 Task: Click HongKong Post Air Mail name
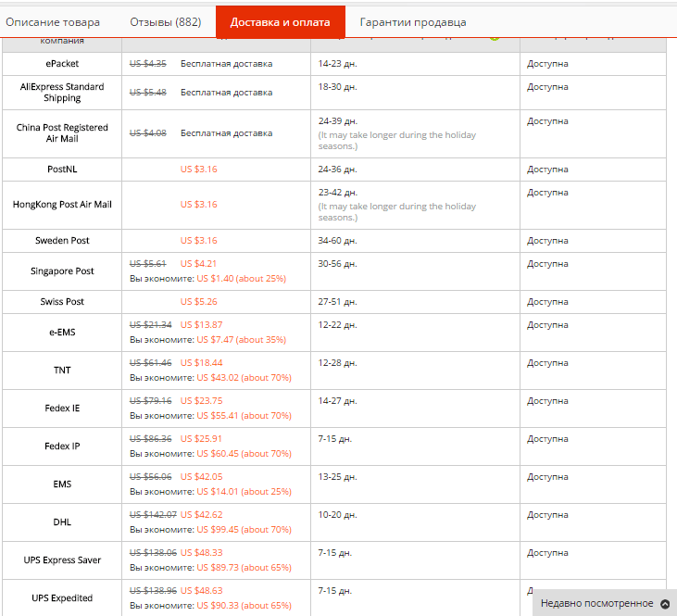(62, 205)
